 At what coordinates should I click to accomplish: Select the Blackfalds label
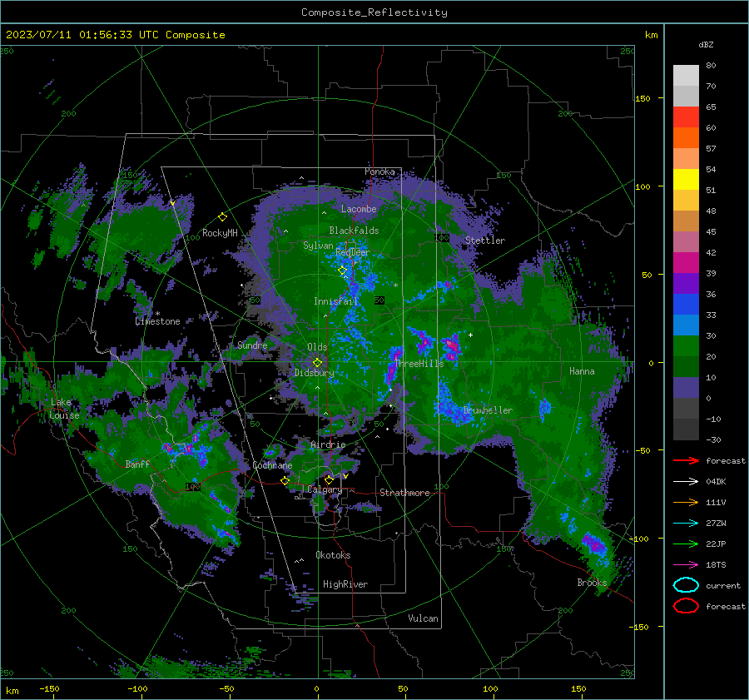tap(354, 231)
